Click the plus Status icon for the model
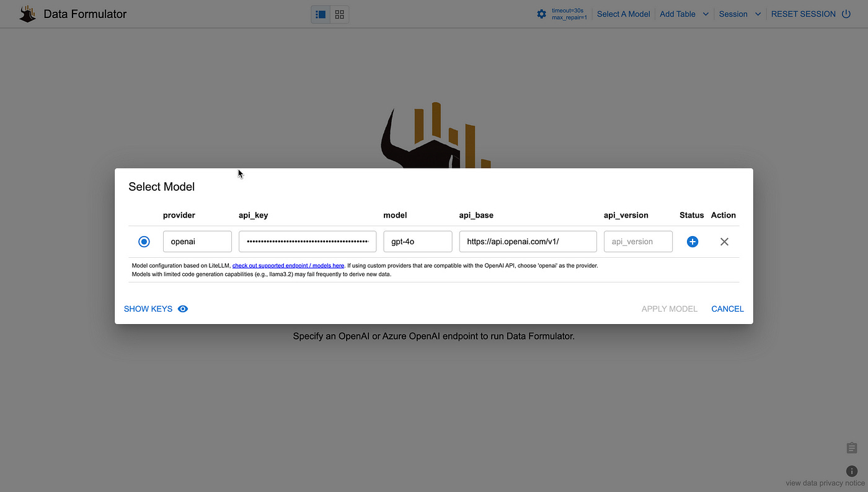This screenshot has height=492, width=868. tap(692, 242)
